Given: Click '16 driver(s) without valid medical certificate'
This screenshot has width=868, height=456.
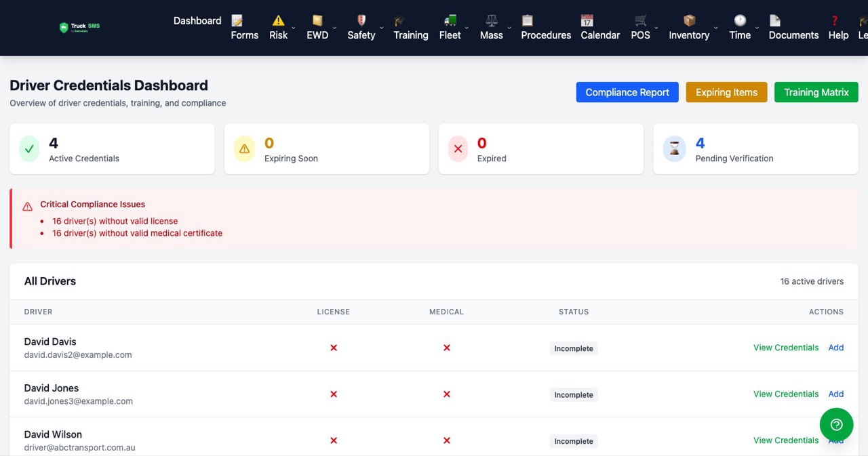Looking at the screenshot, I should pyautogui.click(x=138, y=233).
